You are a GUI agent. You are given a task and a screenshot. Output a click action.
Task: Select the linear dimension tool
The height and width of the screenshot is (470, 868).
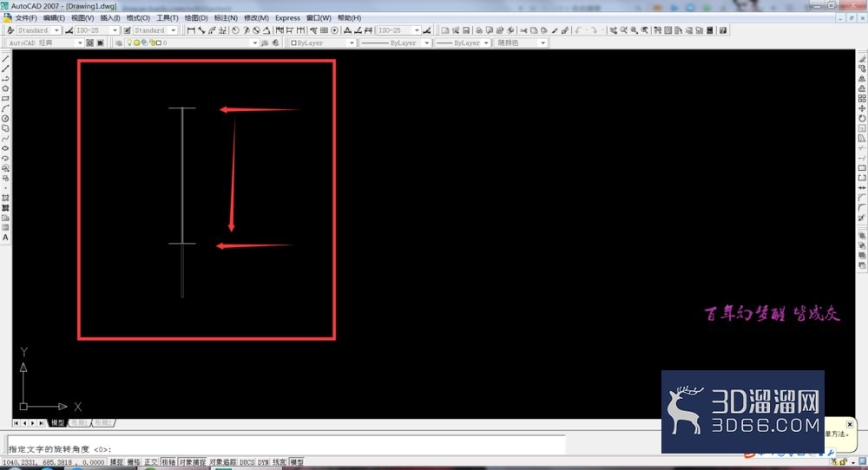pyautogui.click(x=191, y=30)
